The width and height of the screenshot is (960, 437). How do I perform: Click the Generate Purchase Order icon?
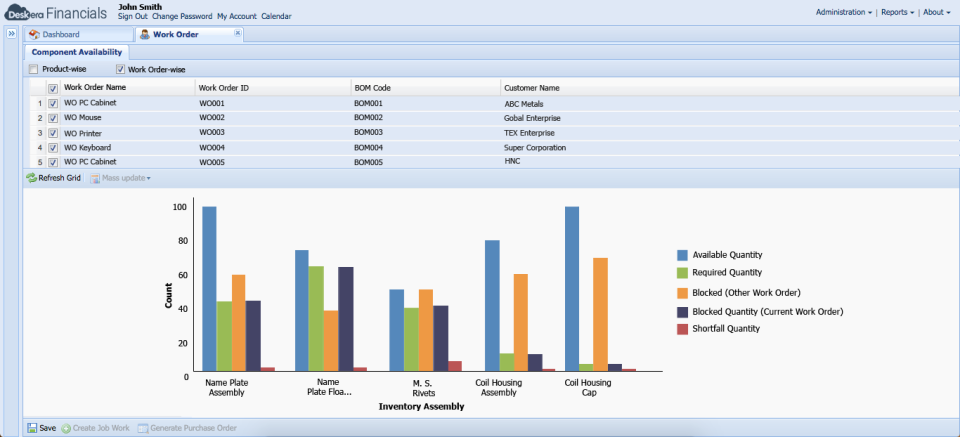coord(143,428)
